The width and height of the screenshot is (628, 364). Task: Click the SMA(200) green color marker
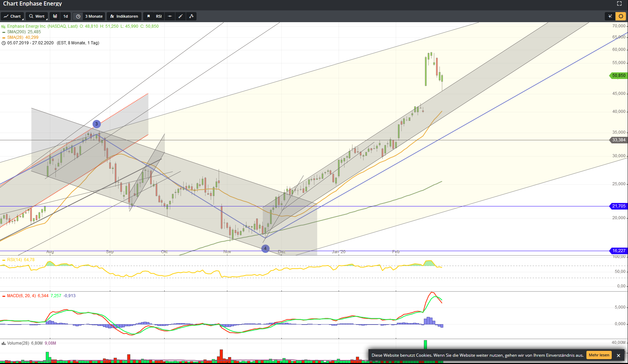4,32
